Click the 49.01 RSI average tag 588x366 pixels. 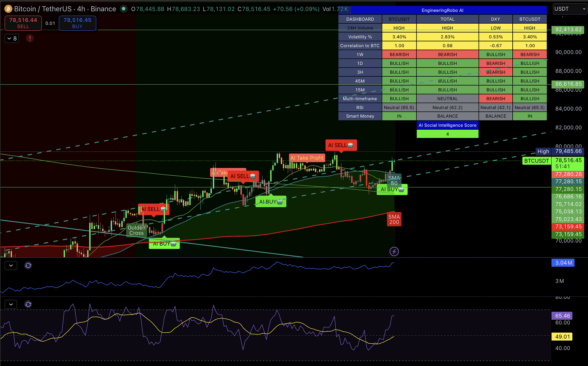[x=562, y=337]
